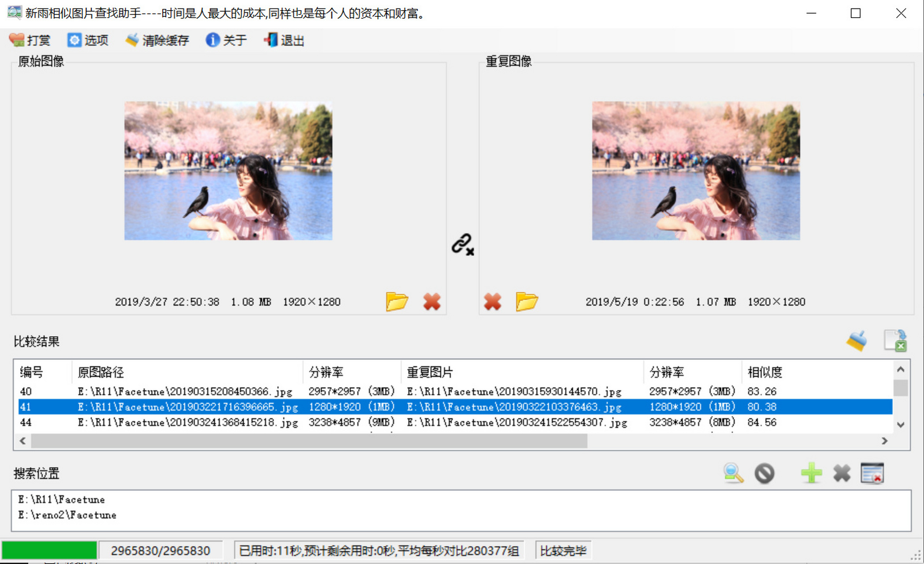Exit the app via the 退出 door icon
Image resolution: width=924 pixels, height=564 pixels.
[x=283, y=40]
